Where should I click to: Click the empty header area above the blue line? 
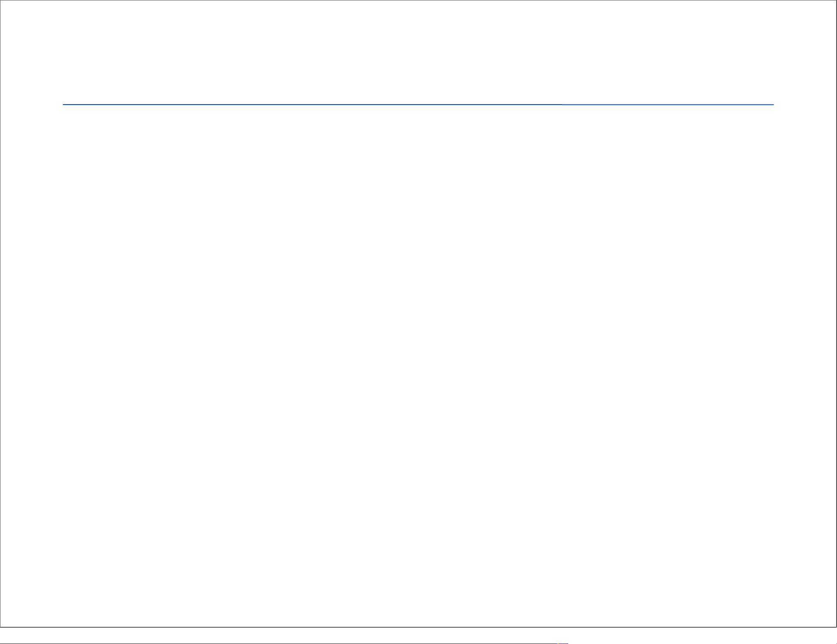pyautogui.click(x=418, y=53)
